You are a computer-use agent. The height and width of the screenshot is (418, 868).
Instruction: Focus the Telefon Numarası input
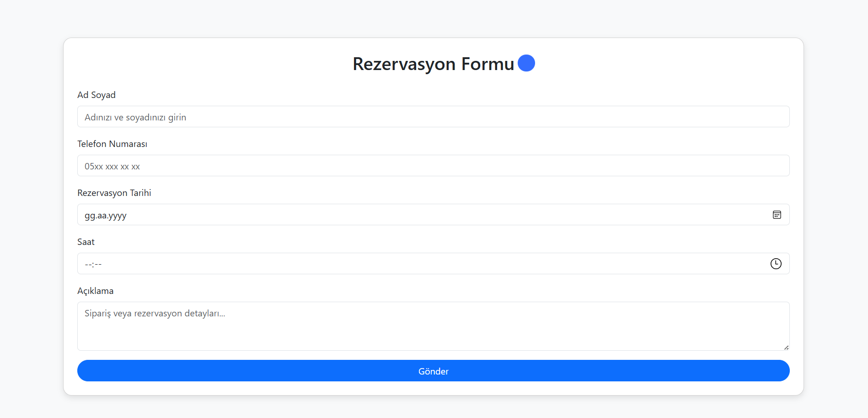pyautogui.click(x=433, y=166)
